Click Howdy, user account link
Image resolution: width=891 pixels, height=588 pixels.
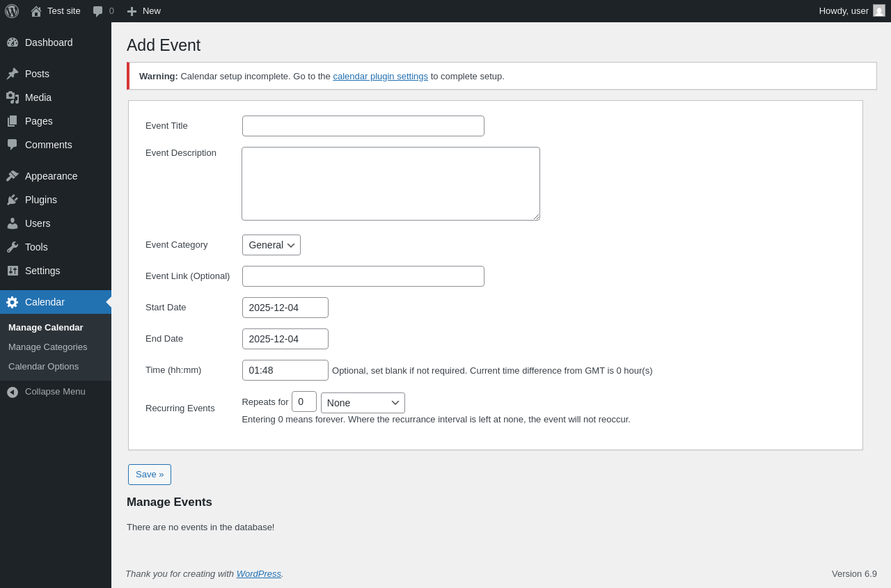coord(844,11)
